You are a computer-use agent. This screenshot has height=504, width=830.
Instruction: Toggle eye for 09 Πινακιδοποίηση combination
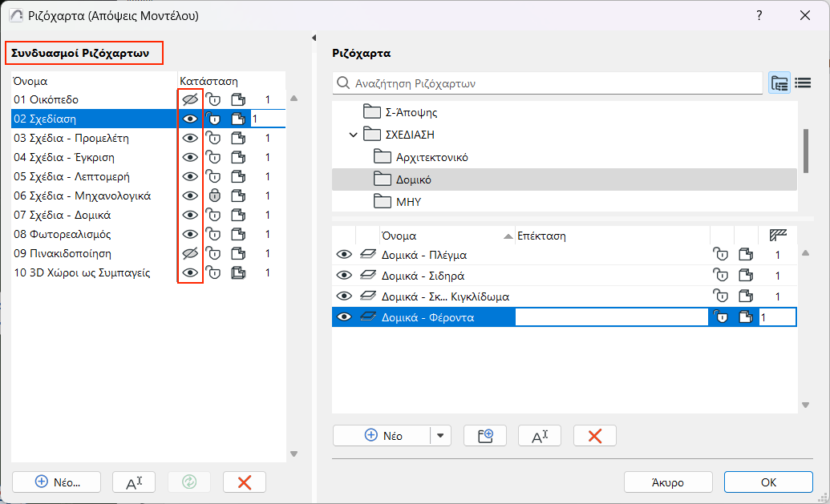[190, 253]
